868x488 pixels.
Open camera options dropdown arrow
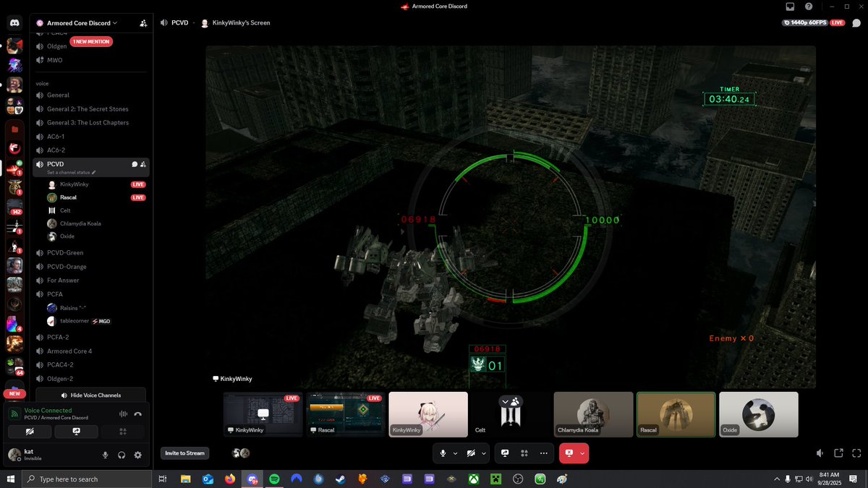point(483,453)
